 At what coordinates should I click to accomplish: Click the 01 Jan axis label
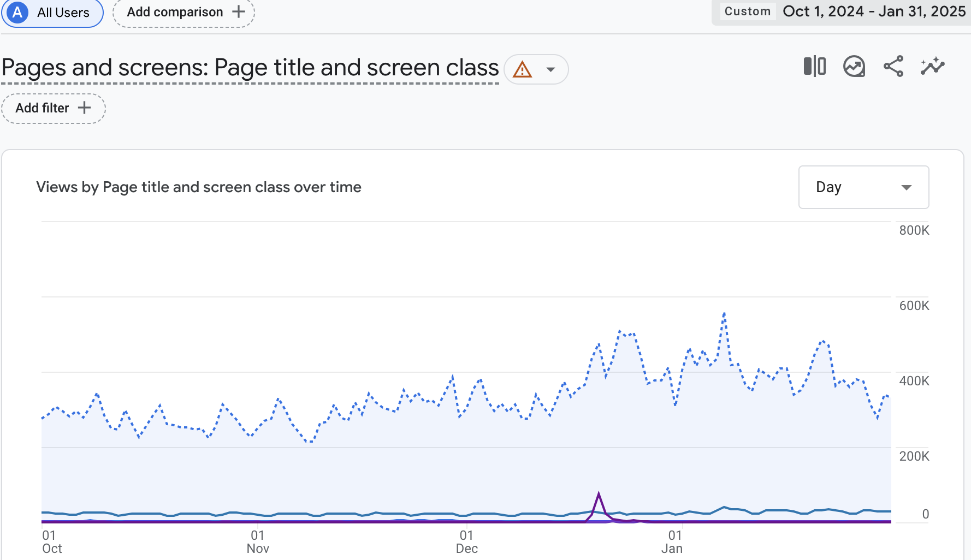pyautogui.click(x=672, y=542)
